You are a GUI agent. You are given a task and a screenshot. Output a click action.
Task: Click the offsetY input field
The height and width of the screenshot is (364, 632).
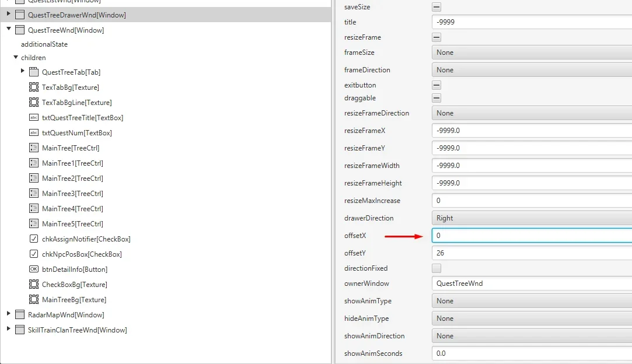[531, 253]
